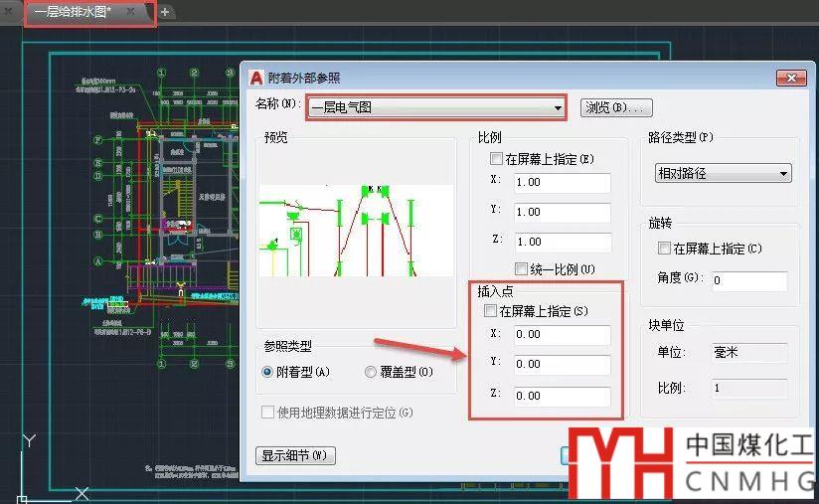Screen dimensions: 819x504
Task: Check 在屏幕上指定 under 插入点 section
Action: click(x=489, y=311)
